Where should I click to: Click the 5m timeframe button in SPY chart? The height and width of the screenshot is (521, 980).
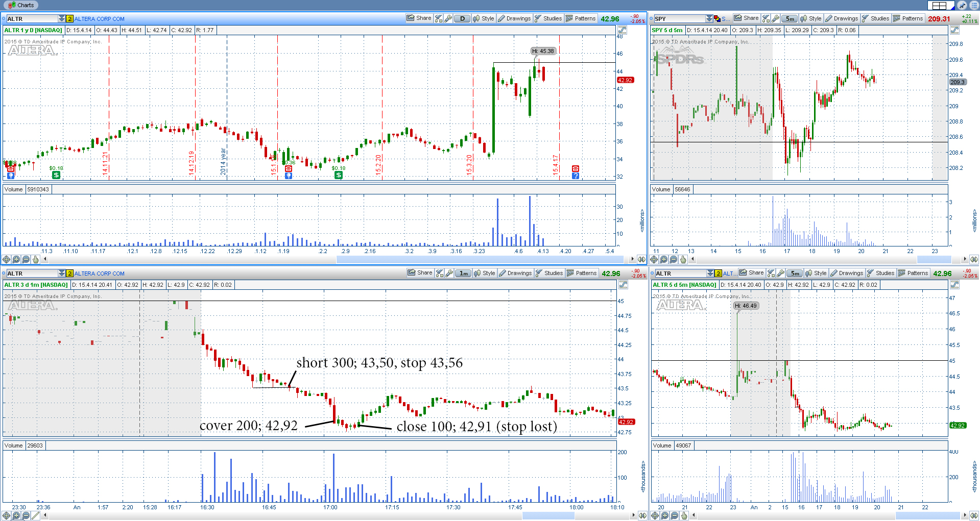(790, 18)
